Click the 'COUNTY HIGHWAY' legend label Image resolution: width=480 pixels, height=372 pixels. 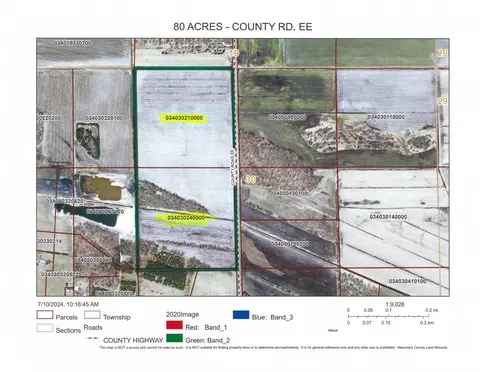[133, 340]
